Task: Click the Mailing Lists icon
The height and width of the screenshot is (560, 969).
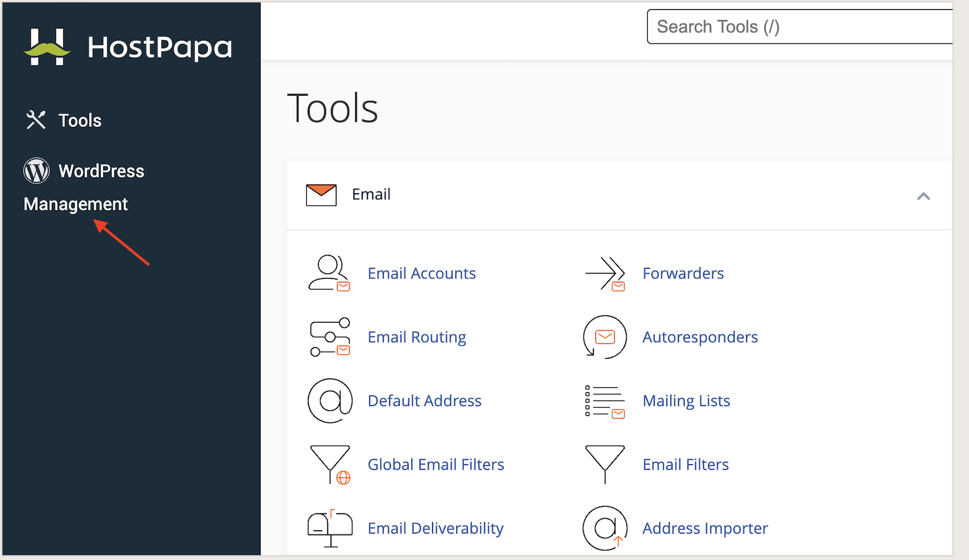Action: [605, 401]
